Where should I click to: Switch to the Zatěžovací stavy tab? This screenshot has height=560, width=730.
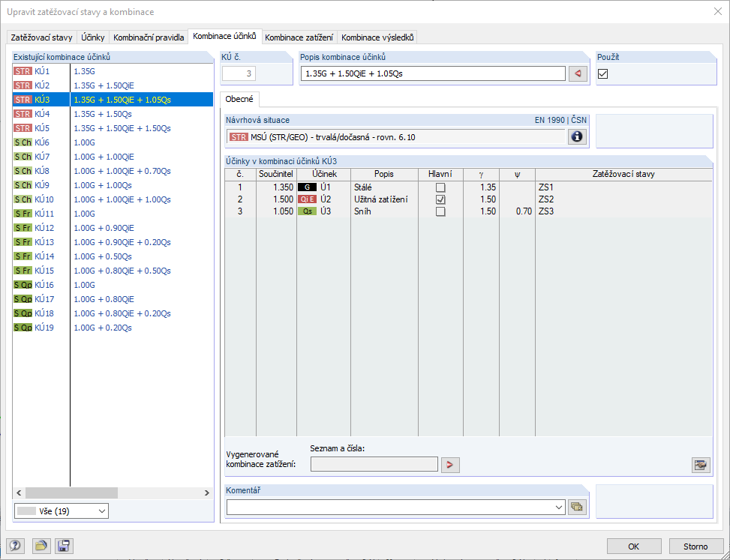click(x=41, y=37)
